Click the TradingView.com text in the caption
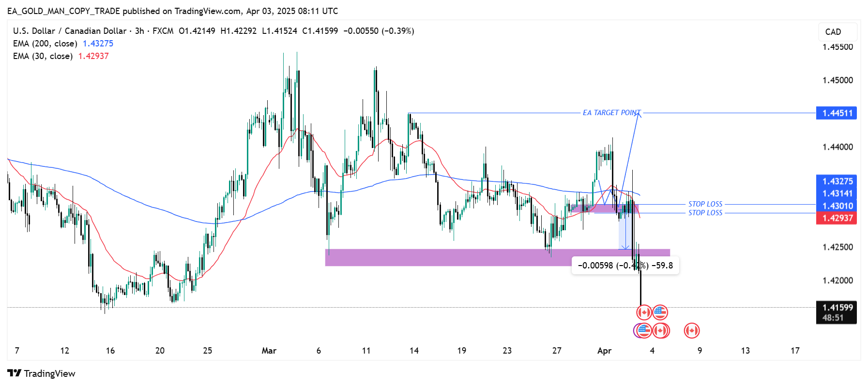868x386 pixels. (208, 11)
